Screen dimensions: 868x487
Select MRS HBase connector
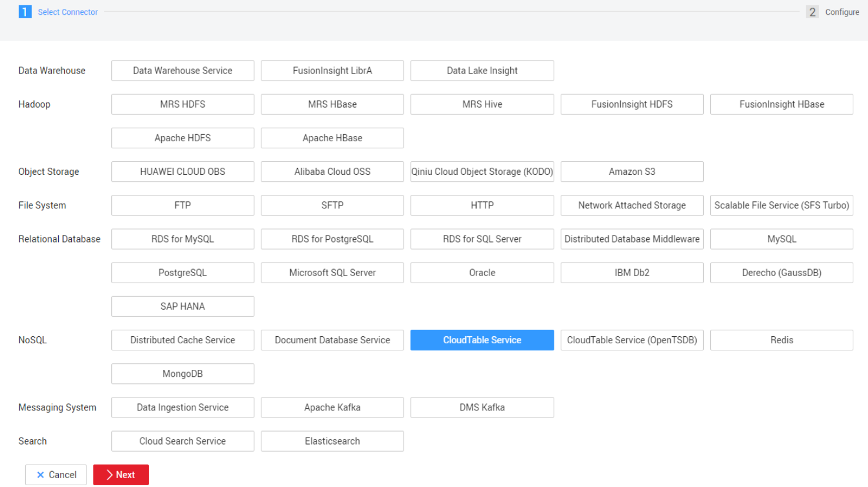pyautogui.click(x=332, y=104)
